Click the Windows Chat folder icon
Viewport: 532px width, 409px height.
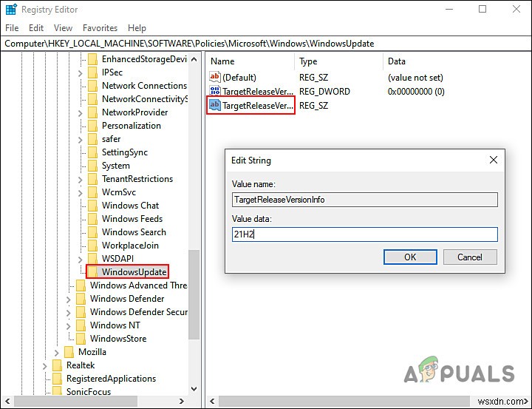pos(92,206)
